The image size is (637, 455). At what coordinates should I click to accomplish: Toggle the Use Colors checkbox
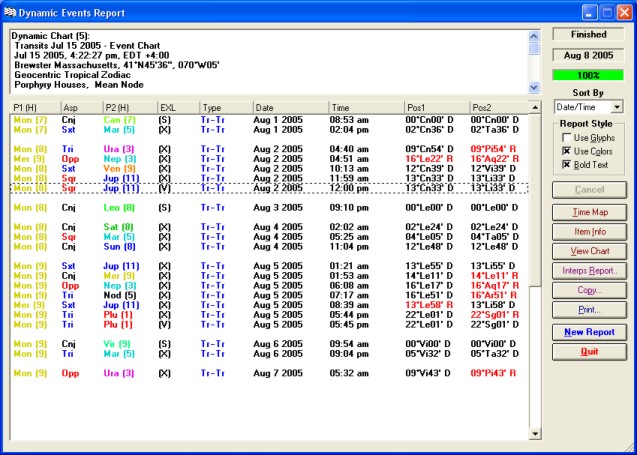565,150
